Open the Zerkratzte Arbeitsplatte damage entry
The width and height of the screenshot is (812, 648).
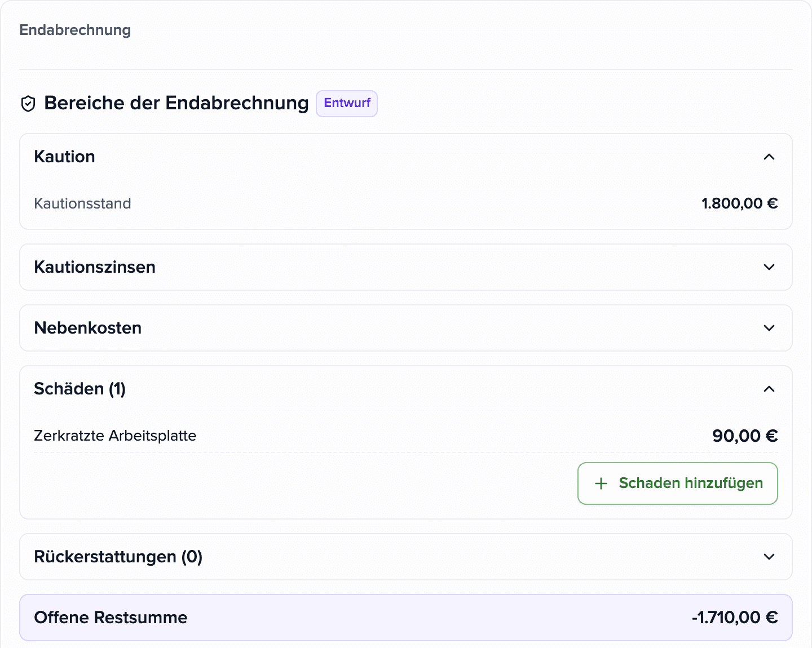coord(406,436)
